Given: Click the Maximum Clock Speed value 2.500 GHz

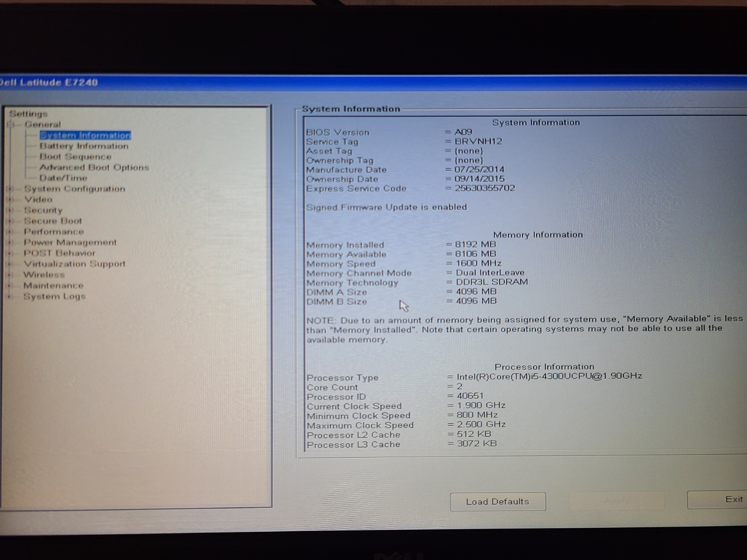Looking at the screenshot, I should tap(481, 425).
